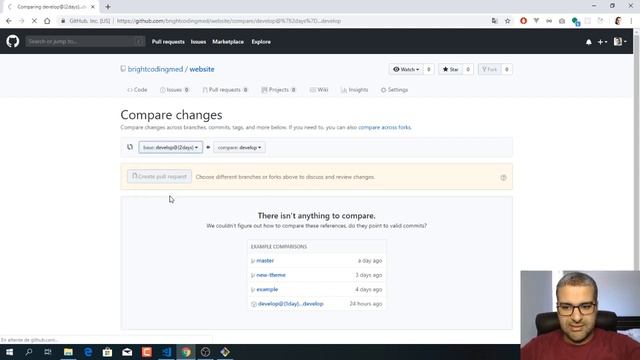The height and width of the screenshot is (360, 640).
Task: Click the Star count number
Action: click(468, 69)
